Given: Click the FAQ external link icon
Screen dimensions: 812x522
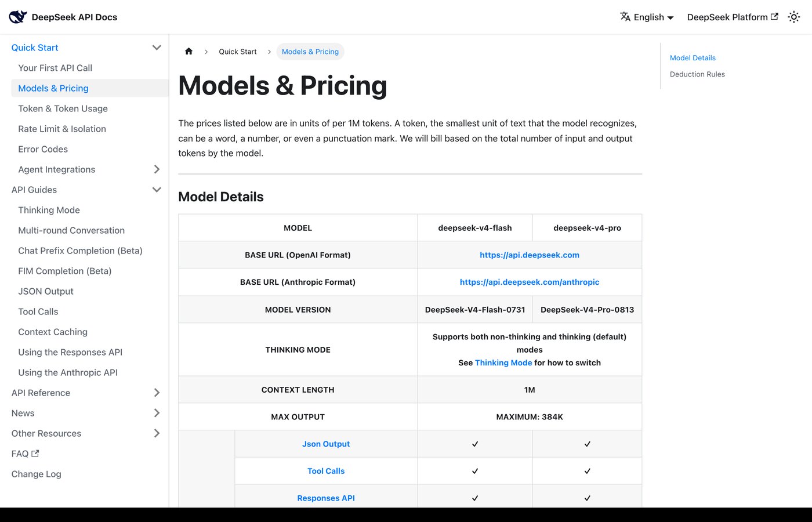Looking at the screenshot, I should pos(35,454).
